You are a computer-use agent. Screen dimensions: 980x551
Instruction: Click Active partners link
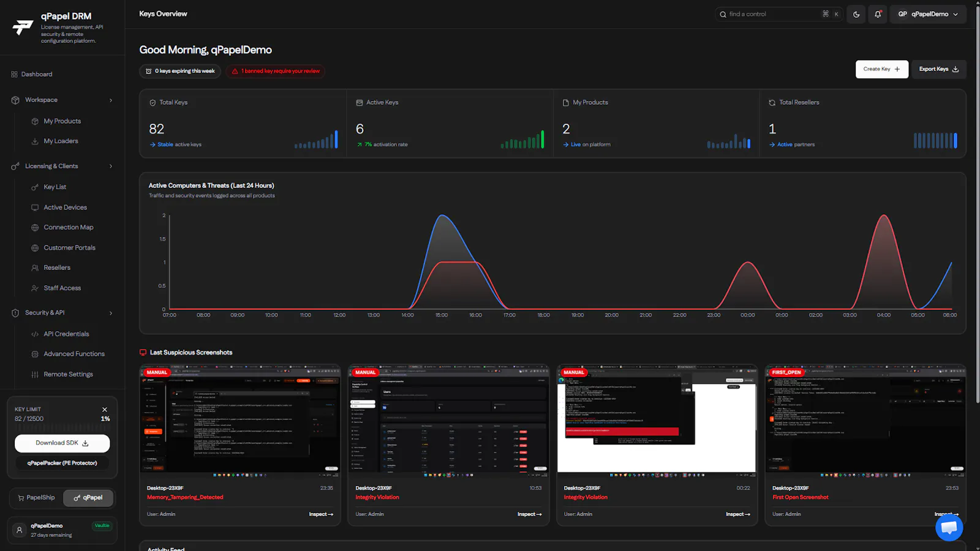tap(792, 144)
